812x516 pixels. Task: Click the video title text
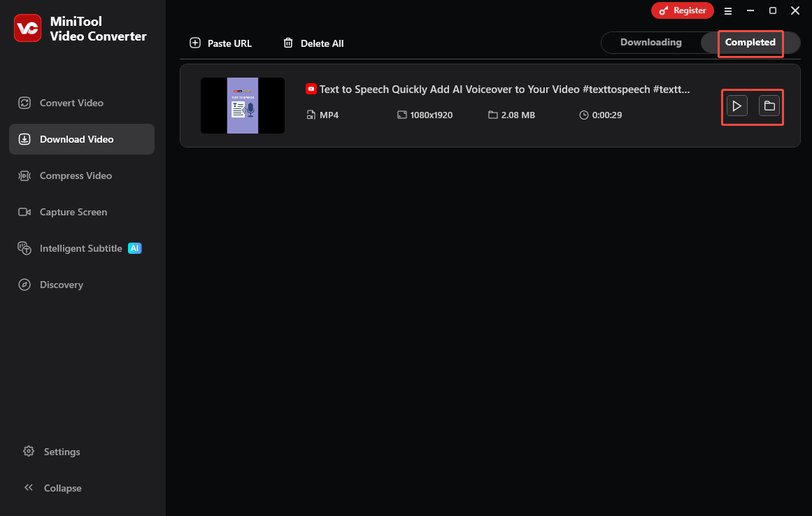[x=504, y=89]
